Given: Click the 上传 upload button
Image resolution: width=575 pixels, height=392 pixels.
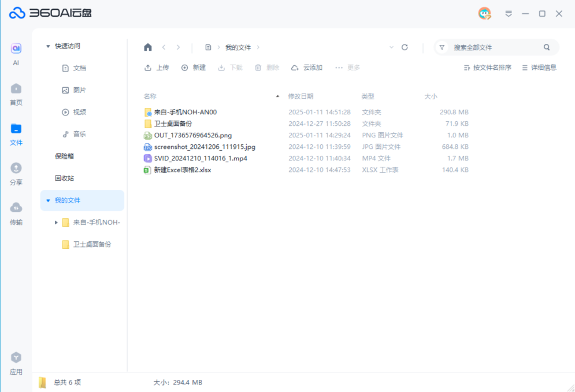Looking at the screenshot, I should pos(157,68).
